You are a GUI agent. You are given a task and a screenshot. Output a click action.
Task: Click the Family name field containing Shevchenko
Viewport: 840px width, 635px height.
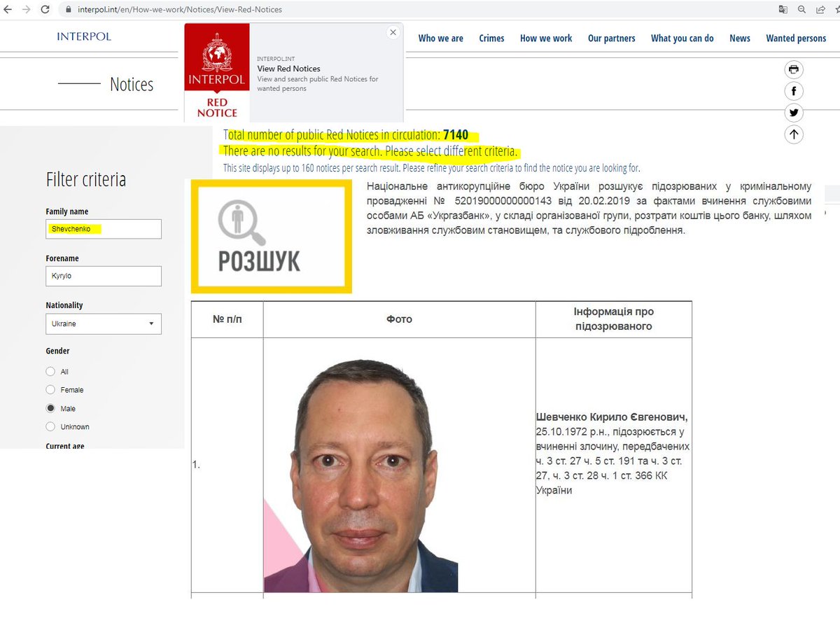(104, 229)
